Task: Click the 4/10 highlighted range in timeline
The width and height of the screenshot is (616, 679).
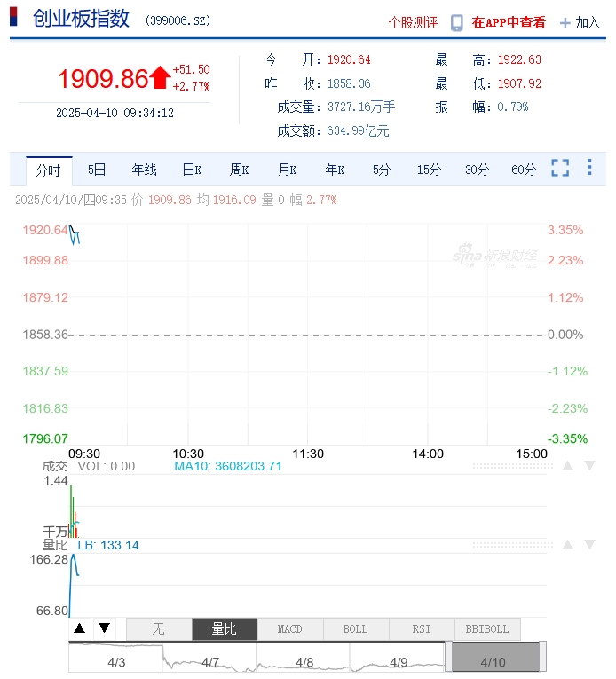Action: click(x=494, y=661)
